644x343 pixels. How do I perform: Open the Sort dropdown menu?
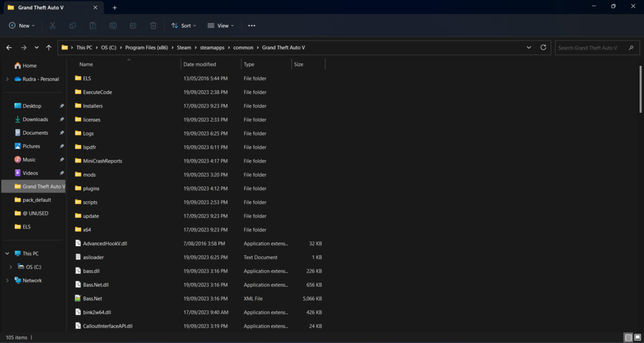click(184, 26)
